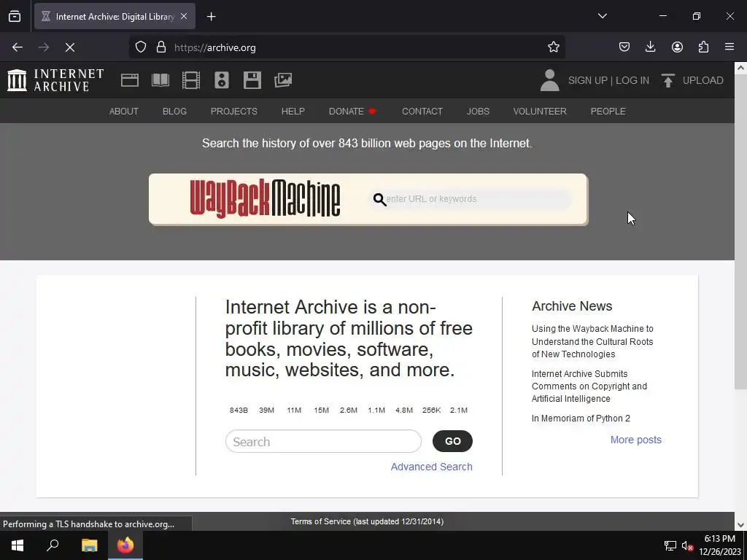Screen dimensions: 747x560
Task: Open In Memoriam of Python 2 post
Action: (x=581, y=418)
